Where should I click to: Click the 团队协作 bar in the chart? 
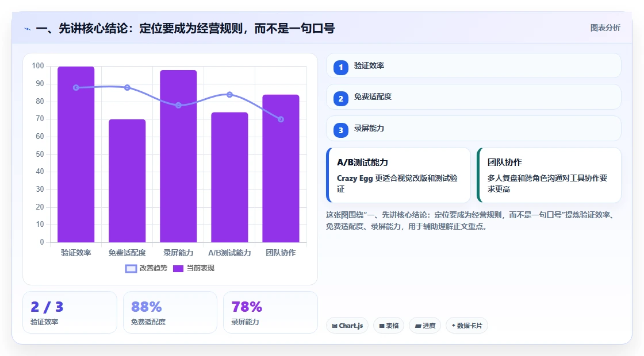[x=281, y=169]
